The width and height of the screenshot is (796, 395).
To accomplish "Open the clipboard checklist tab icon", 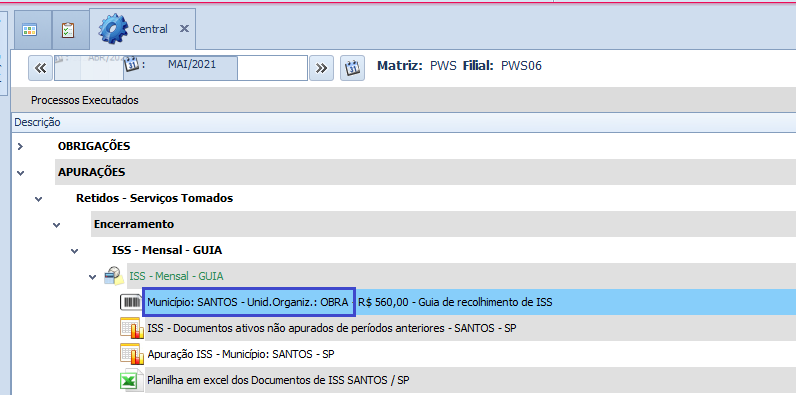I will [68, 30].
